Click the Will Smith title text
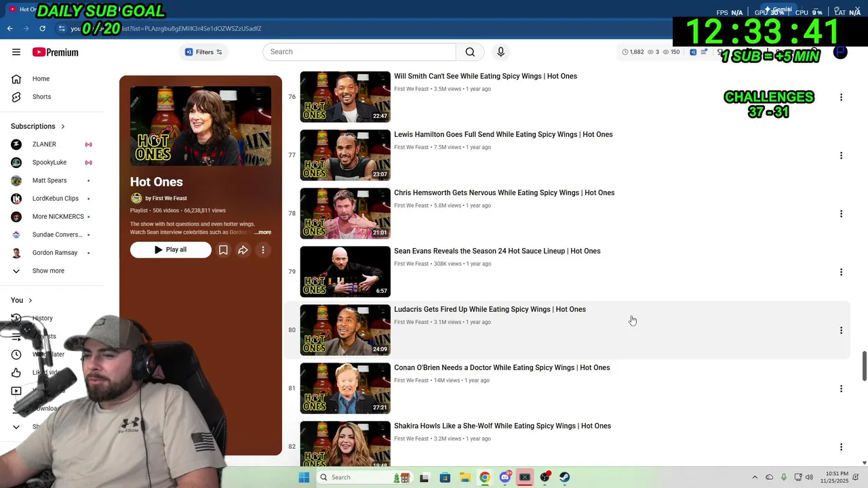The height and width of the screenshot is (488, 868). click(x=486, y=77)
